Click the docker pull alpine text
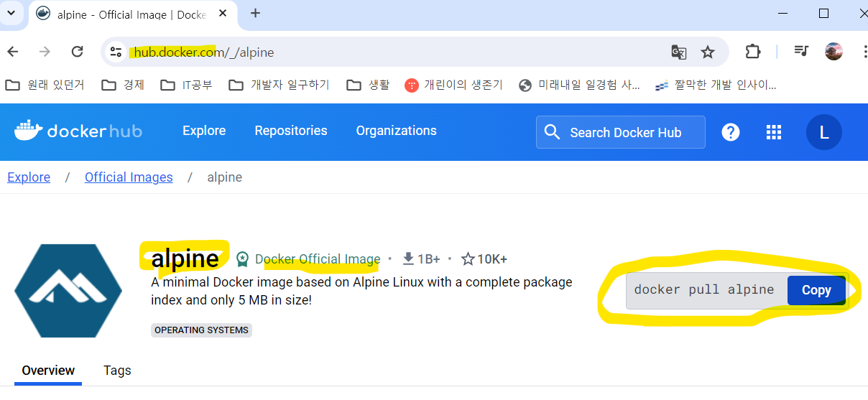868x400 pixels. click(704, 290)
